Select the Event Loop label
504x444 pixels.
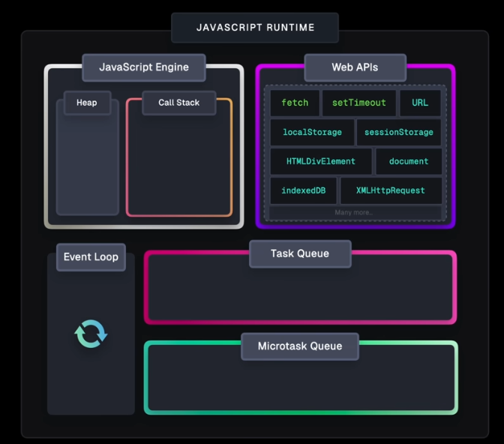(91, 257)
